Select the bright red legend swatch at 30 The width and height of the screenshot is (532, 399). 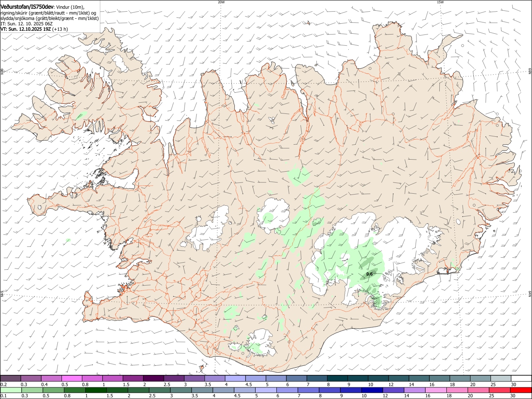coord(520,390)
